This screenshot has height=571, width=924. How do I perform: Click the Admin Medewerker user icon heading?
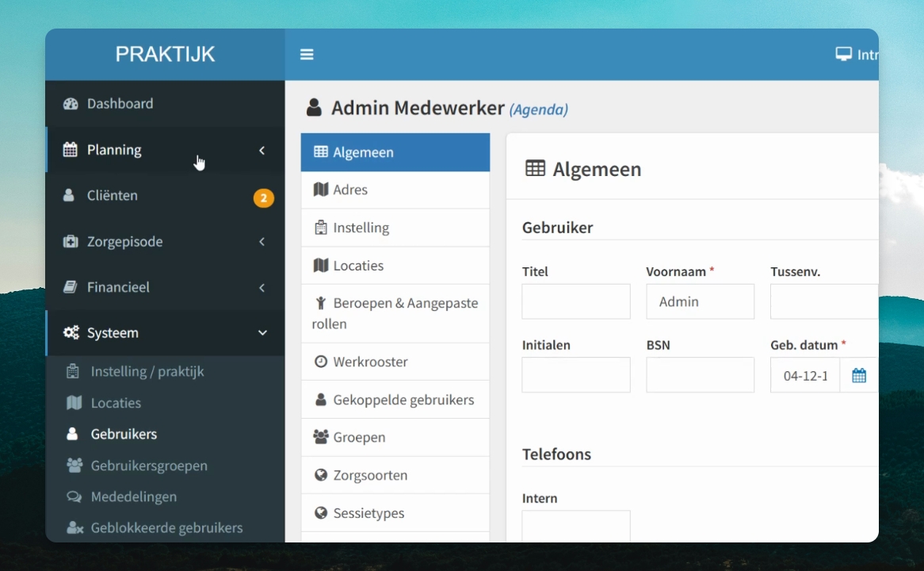coord(314,107)
